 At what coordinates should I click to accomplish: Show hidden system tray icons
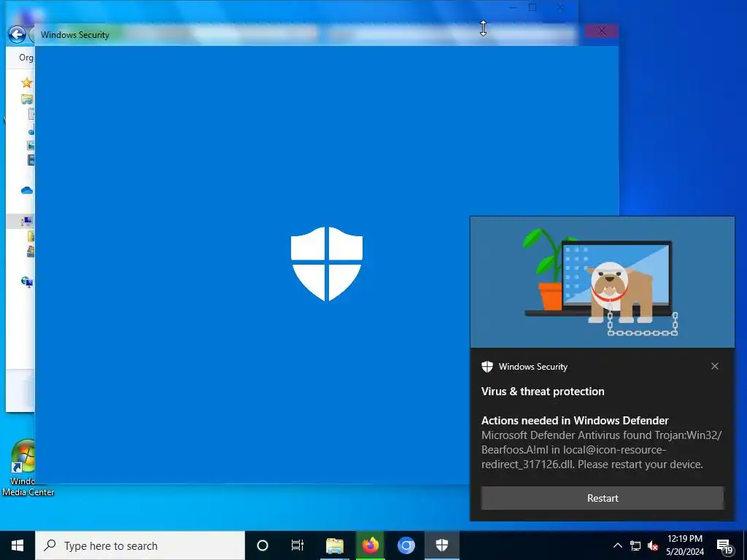(x=617, y=545)
